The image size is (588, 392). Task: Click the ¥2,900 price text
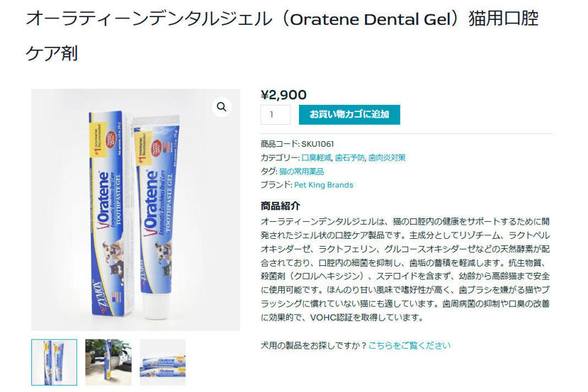[x=284, y=95]
